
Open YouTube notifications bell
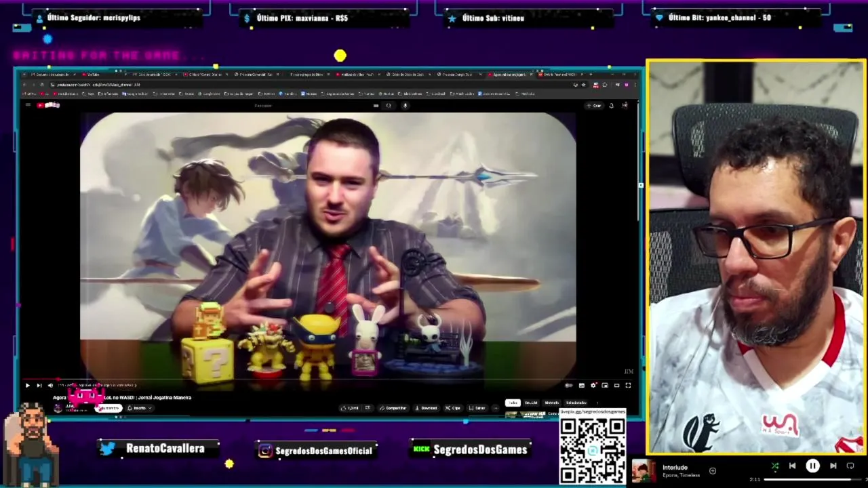click(x=611, y=105)
